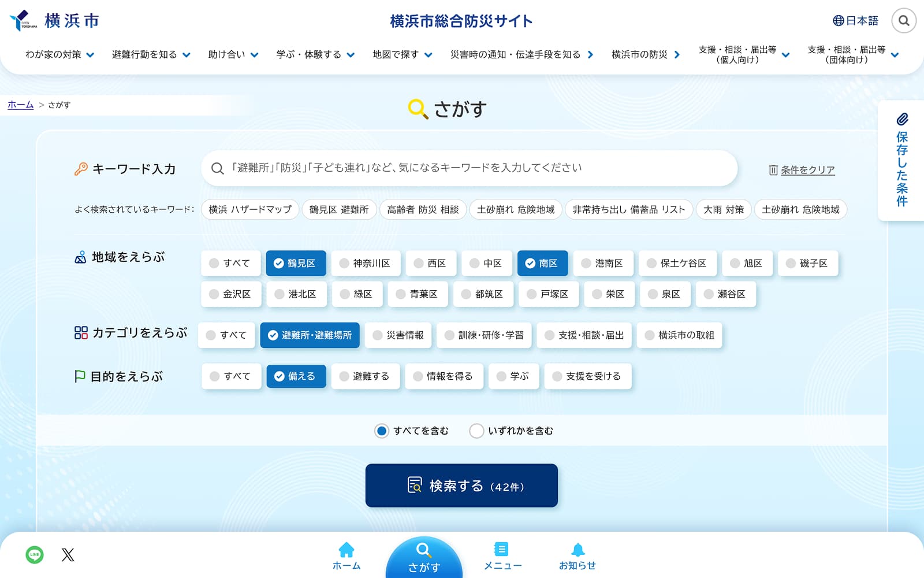Screen dimensions: 924x578
Task: Go to ホーム in bottom navigation
Action: tap(346, 556)
